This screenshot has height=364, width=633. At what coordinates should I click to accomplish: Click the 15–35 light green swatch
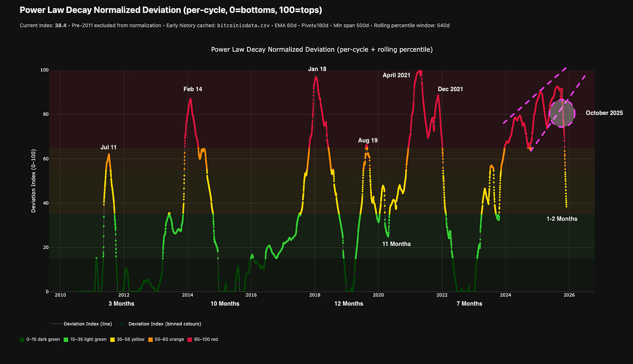[x=65, y=339]
